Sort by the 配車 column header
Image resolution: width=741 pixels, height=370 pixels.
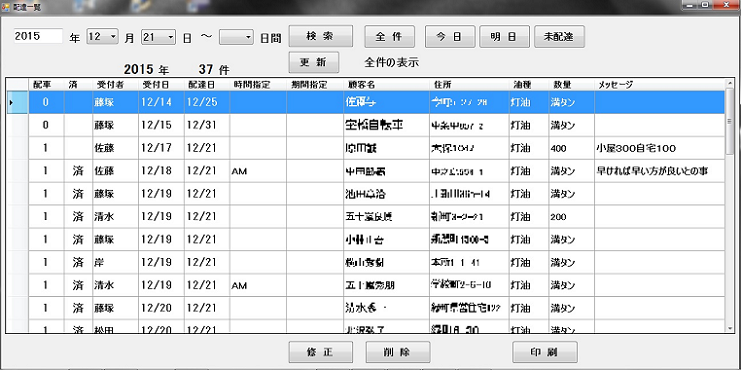[x=46, y=85]
